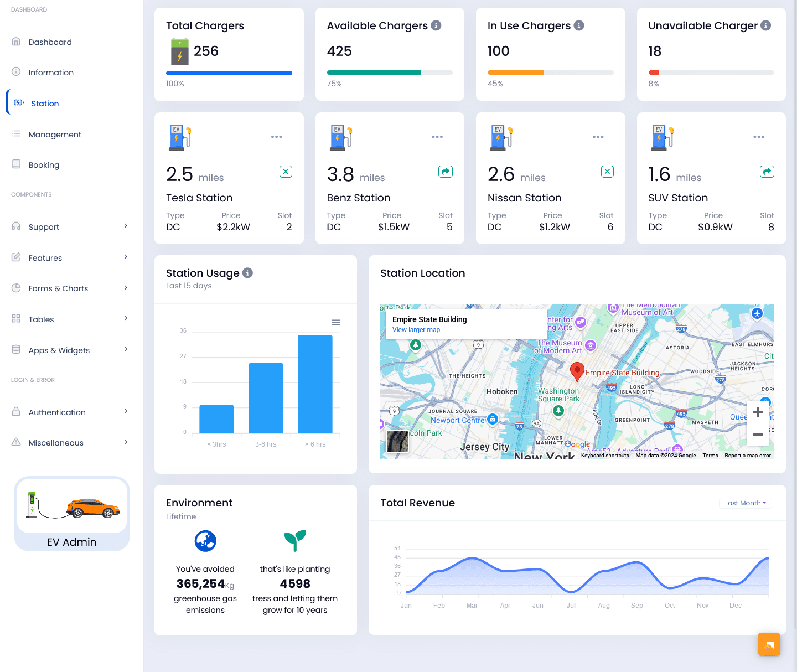797x672 pixels.
Task: Select the Station charging icon in sidebar
Action: (19, 103)
